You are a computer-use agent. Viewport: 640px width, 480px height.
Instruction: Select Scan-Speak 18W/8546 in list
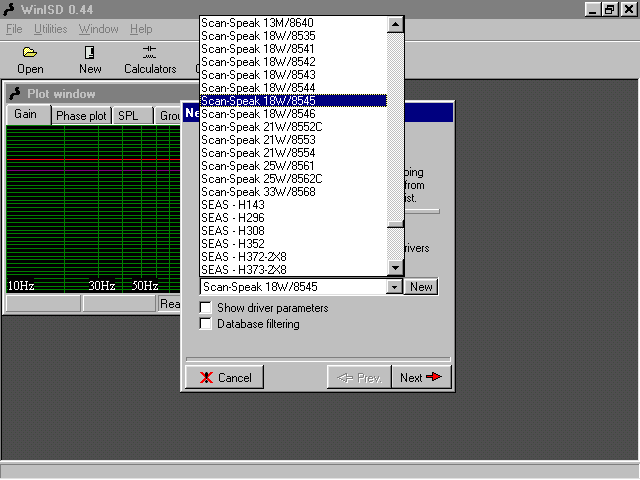293,114
